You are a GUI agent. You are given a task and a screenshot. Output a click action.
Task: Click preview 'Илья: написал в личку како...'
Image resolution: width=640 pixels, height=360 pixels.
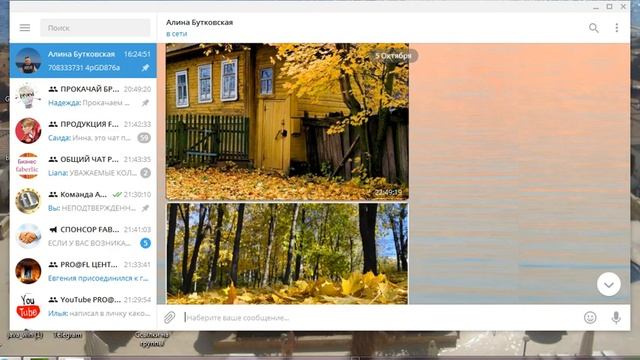[99, 313]
